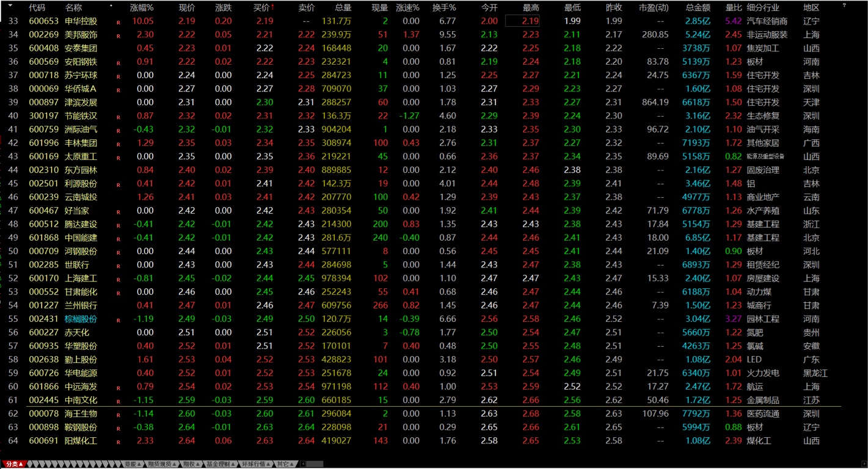Sort by the 涨幅% column header

142,8
